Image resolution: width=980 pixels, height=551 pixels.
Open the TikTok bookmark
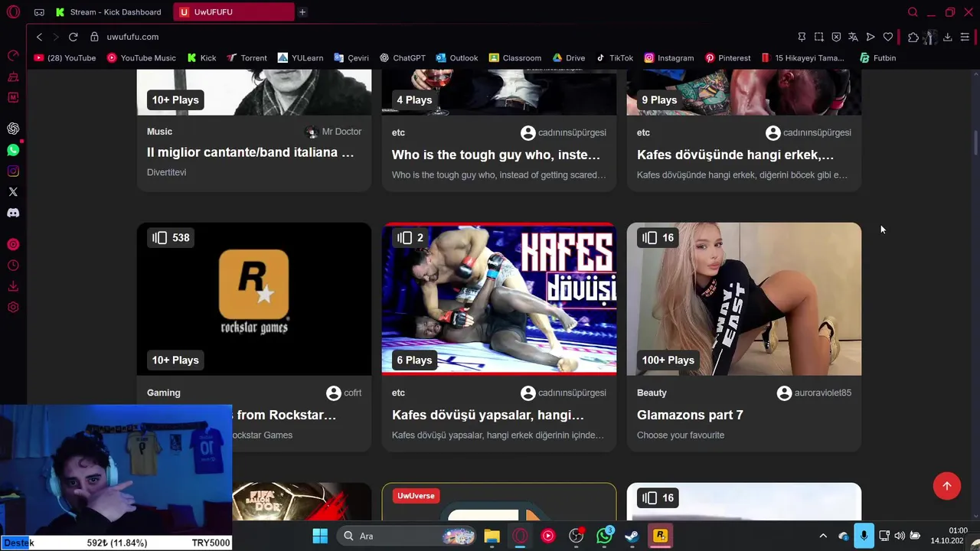coord(615,58)
